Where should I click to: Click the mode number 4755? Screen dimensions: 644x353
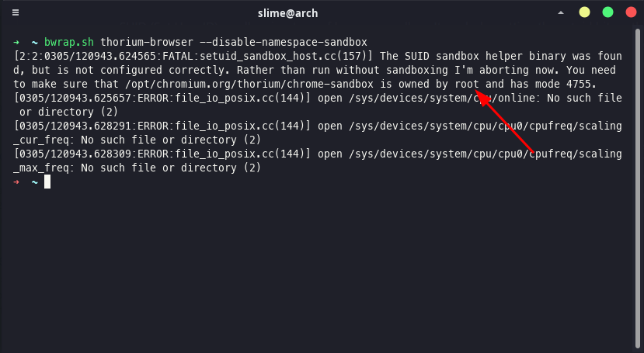[x=578, y=84]
